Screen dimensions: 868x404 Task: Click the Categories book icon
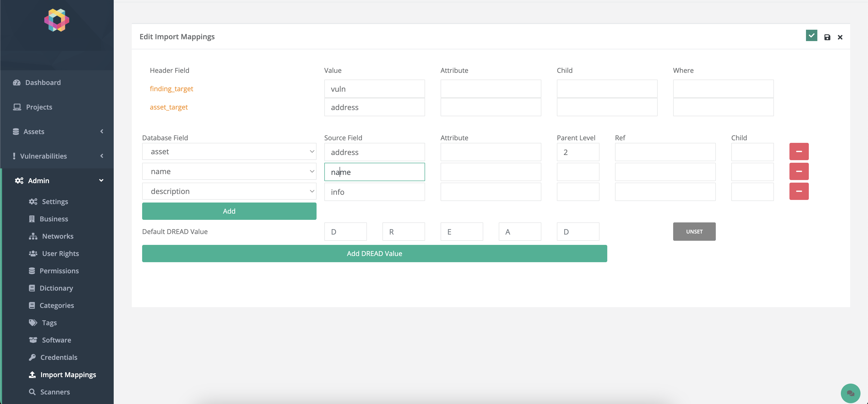pos(32,305)
